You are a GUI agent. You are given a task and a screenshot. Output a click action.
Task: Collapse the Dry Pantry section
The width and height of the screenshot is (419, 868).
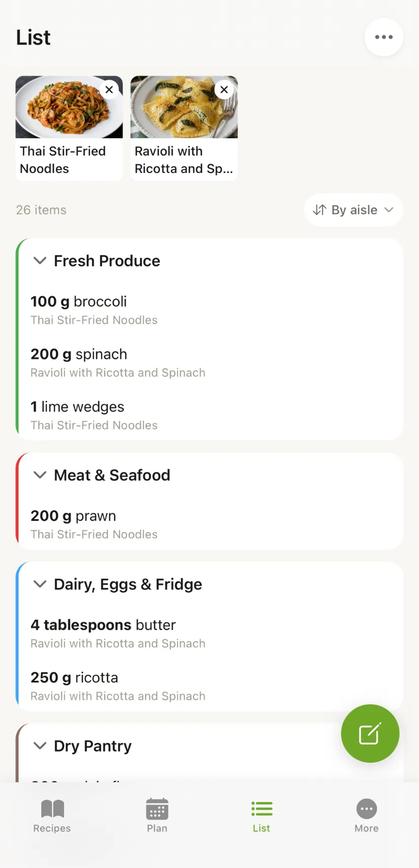click(40, 746)
